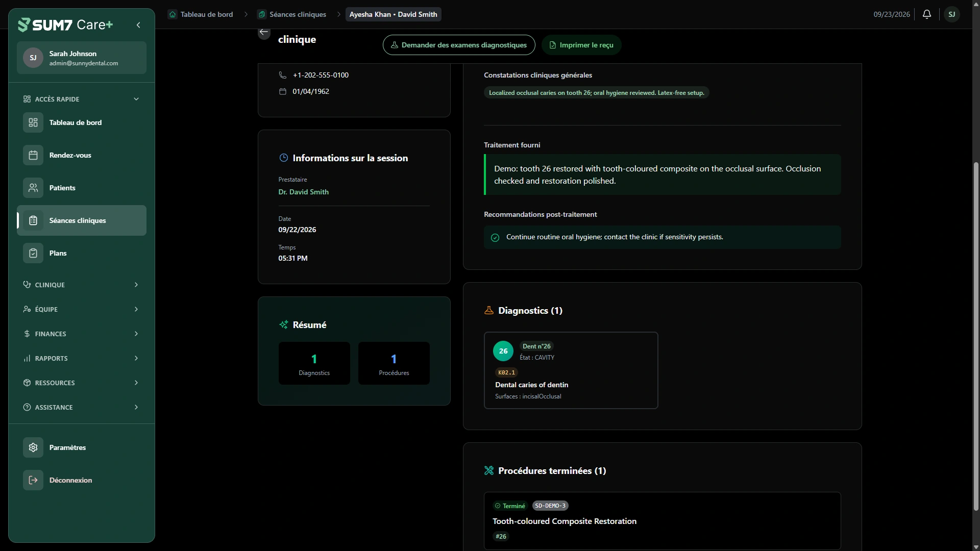Expand the FINANCES sidebar section
This screenshot has width=980, height=551.
(82, 334)
